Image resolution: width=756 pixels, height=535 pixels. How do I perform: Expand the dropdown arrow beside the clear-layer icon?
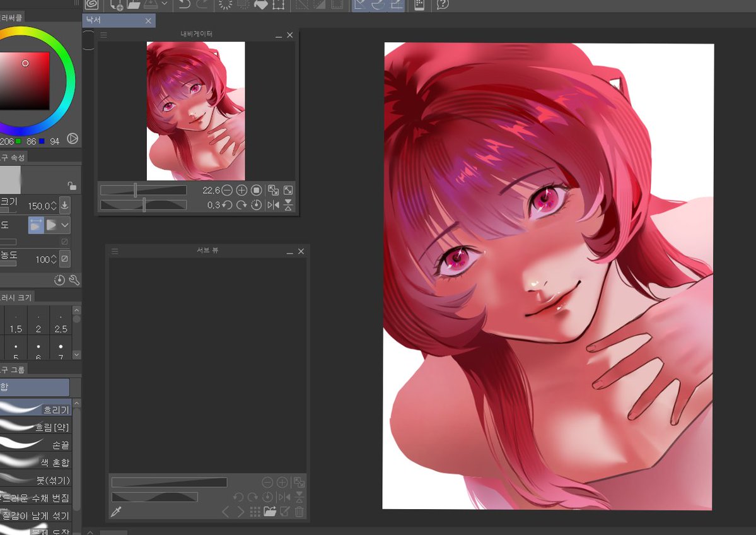click(165, 4)
